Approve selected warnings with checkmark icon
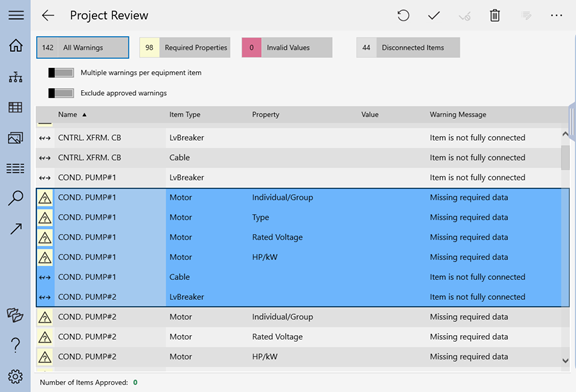This screenshot has width=576, height=392. pos(434,15)
